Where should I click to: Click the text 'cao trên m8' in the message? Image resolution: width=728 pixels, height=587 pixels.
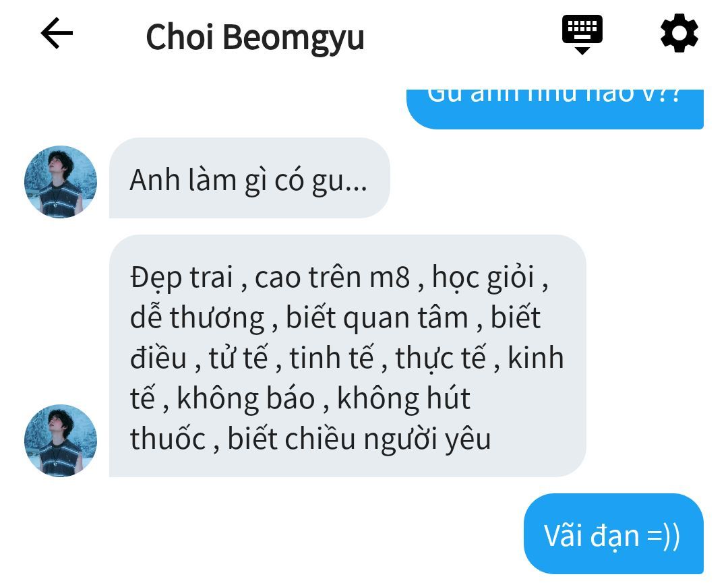click(x=332, y=278)
